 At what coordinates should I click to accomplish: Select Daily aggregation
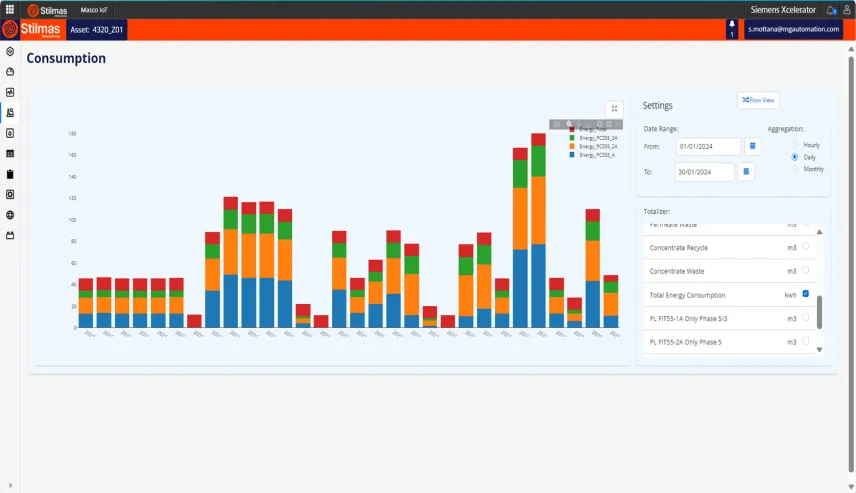pos(795,157)
